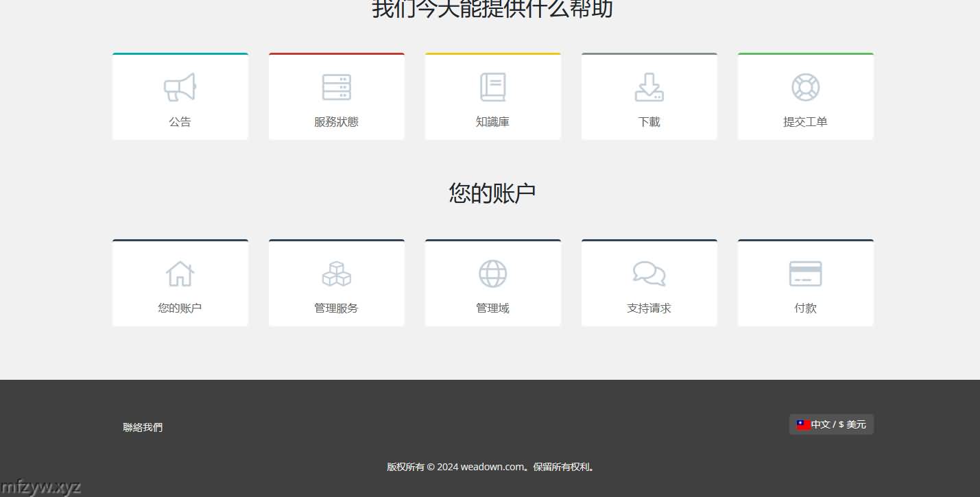Select the book icon for 知識庫

coord(492,88)
